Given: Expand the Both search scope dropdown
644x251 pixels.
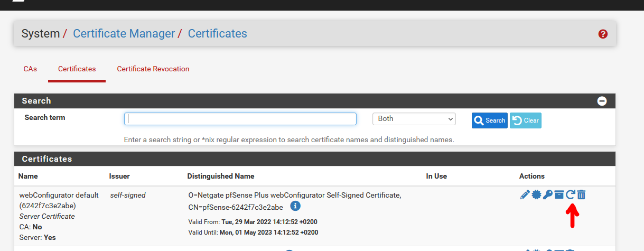Looking at the screenshot, I should pos(414,119).
